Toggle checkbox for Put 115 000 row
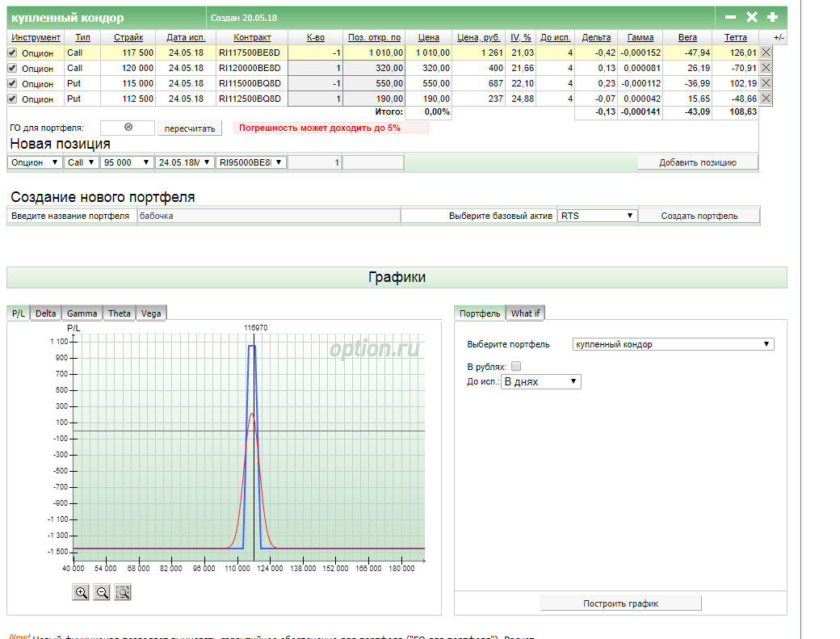The width and height of the screenshot is (840, 639). point(12,84)
